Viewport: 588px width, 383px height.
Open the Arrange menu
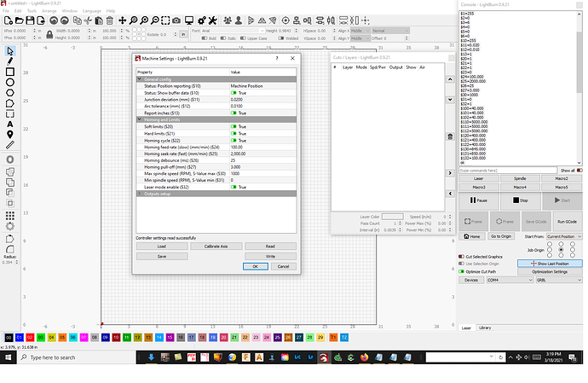(x=49, y=11)
